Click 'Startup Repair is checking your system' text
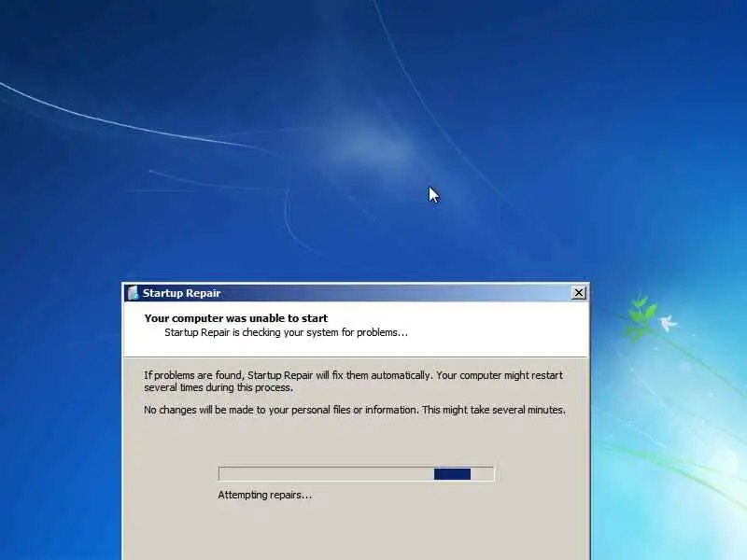 click(x=287, y=332)
